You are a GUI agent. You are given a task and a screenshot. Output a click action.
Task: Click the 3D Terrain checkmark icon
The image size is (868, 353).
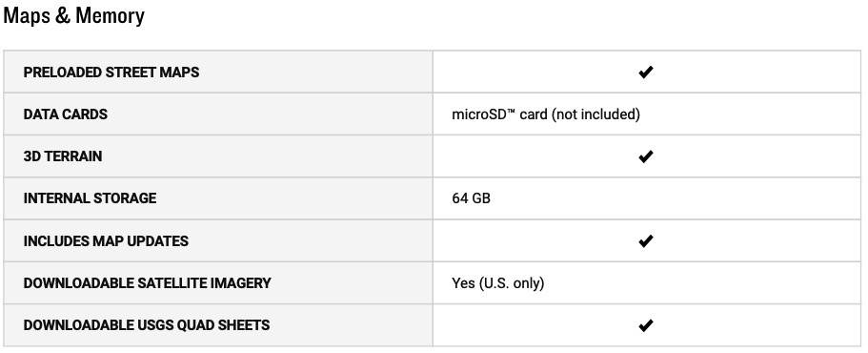click(645, 156)
